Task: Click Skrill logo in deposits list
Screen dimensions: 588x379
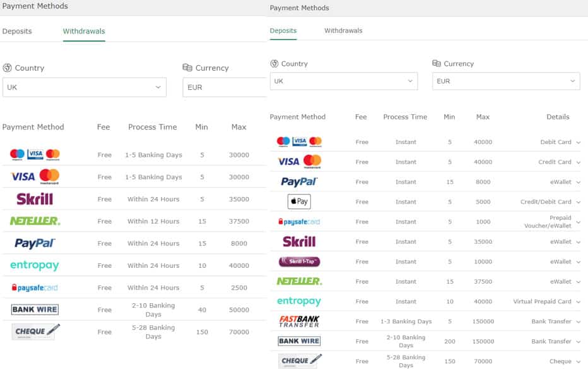Action: click(299, 241)
